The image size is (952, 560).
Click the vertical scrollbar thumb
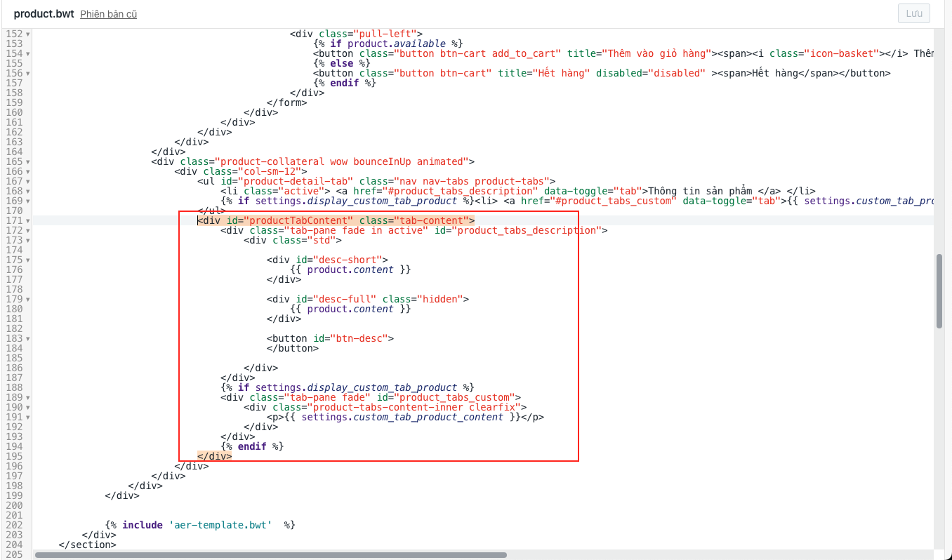[939, 291]
